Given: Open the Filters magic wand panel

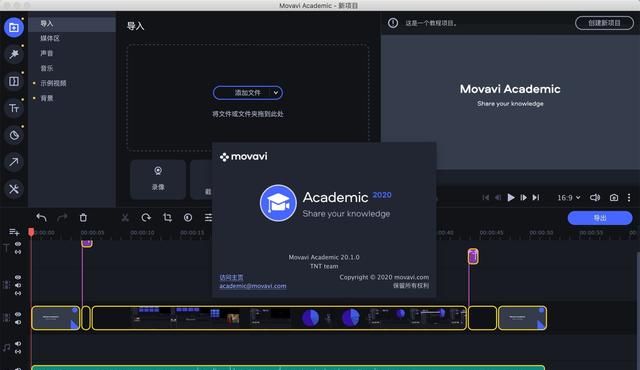Looking at the screenshot, I should (x=14, y=54).
